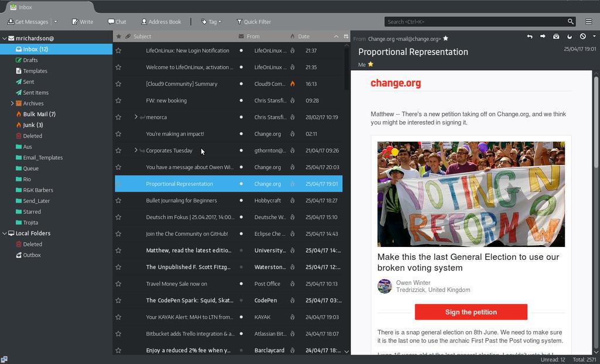
Task: Expand the "menorca" message thread
Action: (x=136, y=117)
